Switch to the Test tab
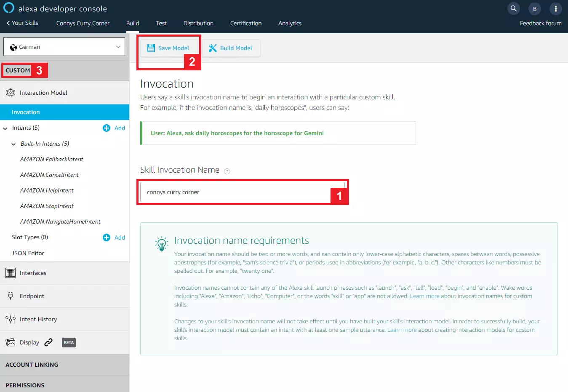Image resolution: width=568 pixels, height=392 pixels. tap(161, 23)
